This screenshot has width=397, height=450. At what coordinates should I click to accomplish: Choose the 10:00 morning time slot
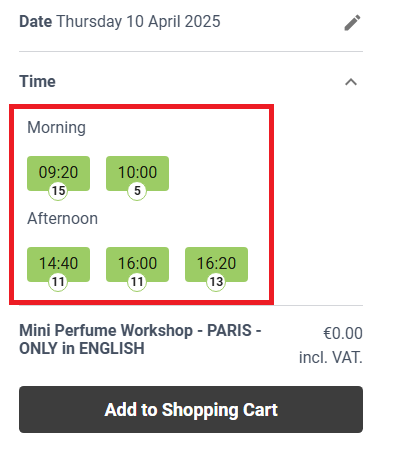click(x=137, y=173)
